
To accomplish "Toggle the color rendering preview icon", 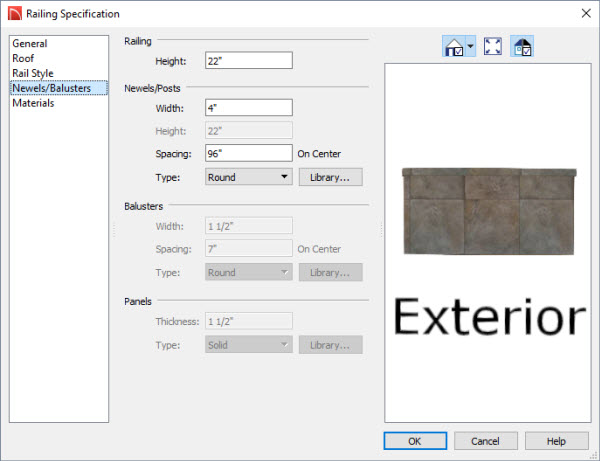I will point(522,47).
